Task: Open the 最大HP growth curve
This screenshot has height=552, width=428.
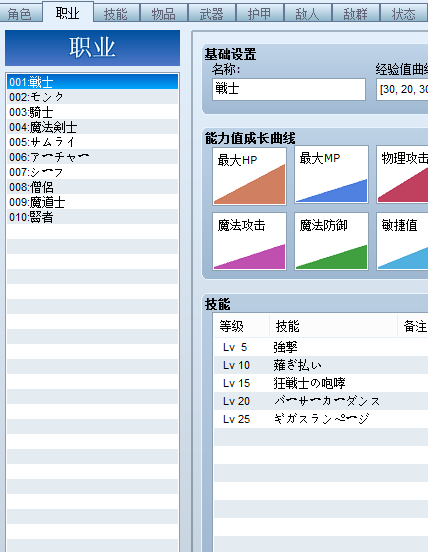Action: point(249,176)
